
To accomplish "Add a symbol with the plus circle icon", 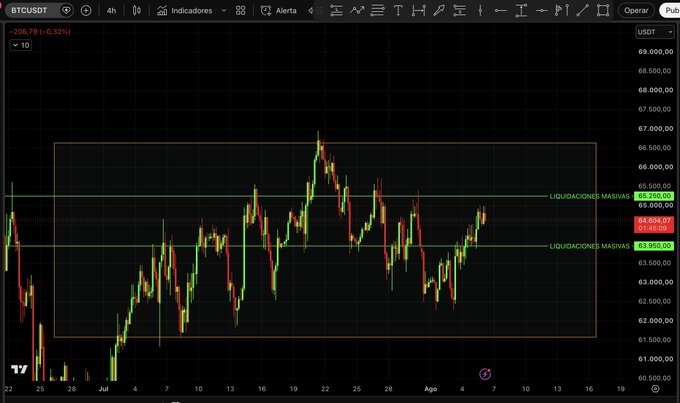I will pos(86,10).
